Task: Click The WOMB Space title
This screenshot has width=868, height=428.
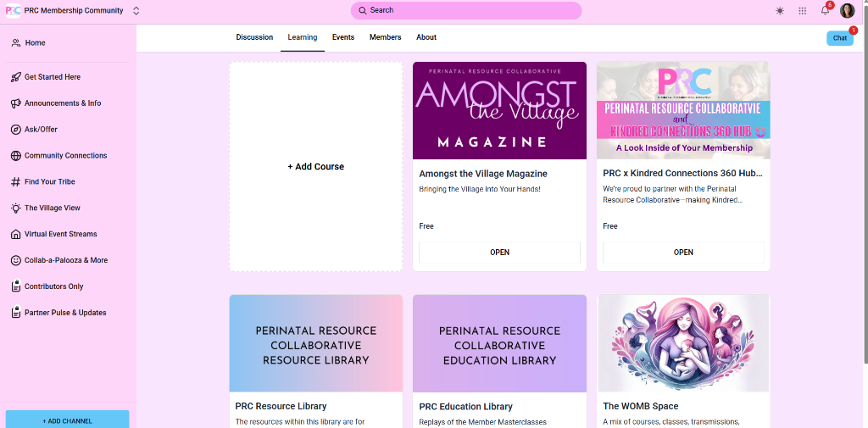Action: coord(641,407)
